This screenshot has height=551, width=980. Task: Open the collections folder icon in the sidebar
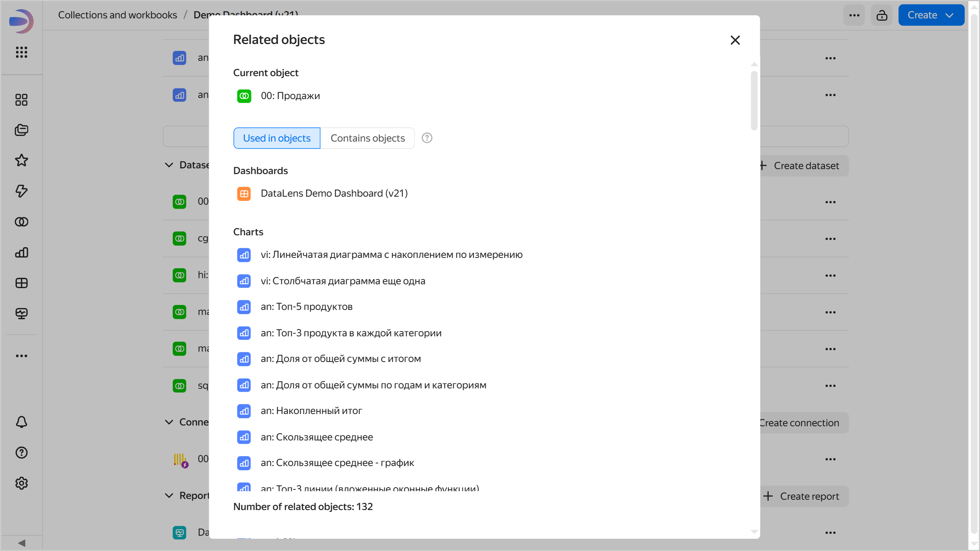[x=21, y=130]
